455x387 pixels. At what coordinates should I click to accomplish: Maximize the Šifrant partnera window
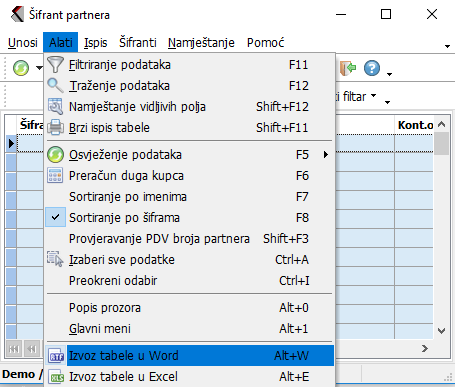386,14
